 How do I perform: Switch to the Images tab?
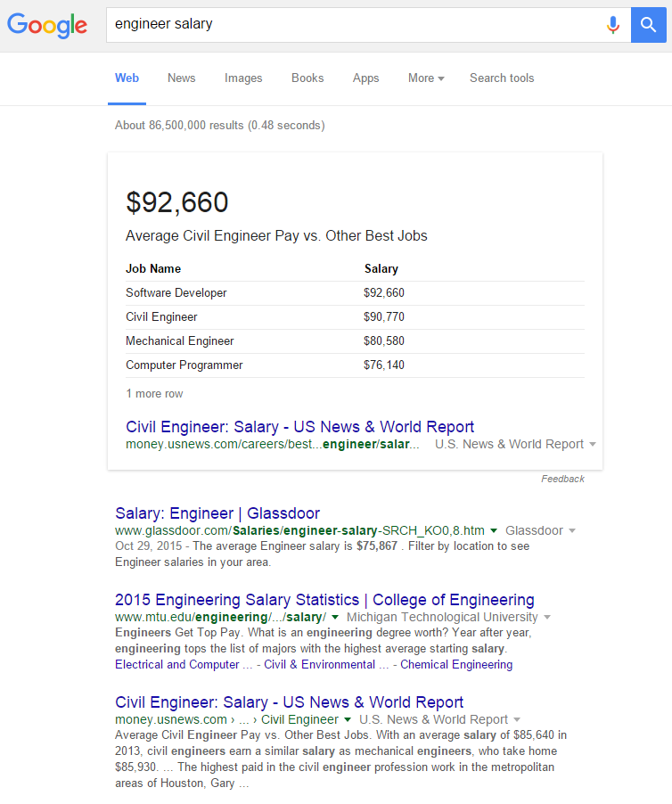click(x=243, y=78)
